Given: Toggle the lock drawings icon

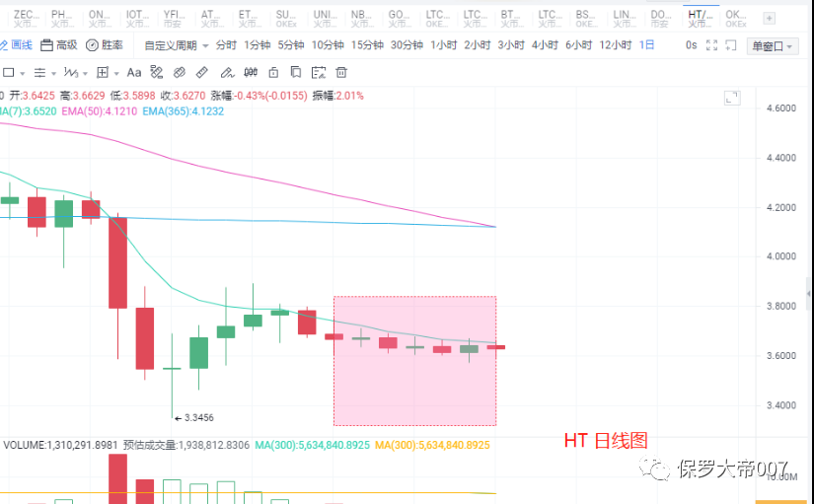Looking at the screenshot, I should point(273,73).
